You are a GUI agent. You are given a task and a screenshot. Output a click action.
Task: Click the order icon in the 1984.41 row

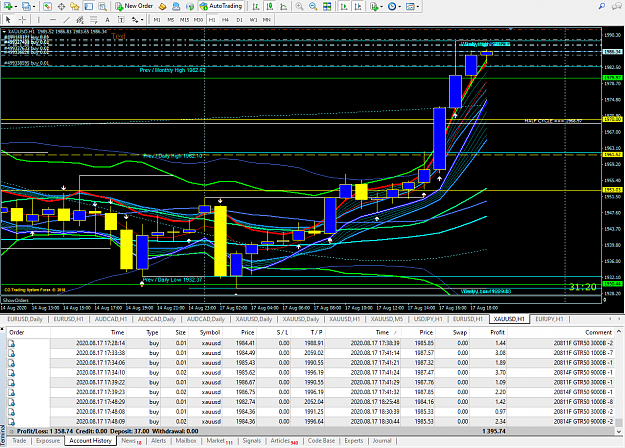[12, 343]
